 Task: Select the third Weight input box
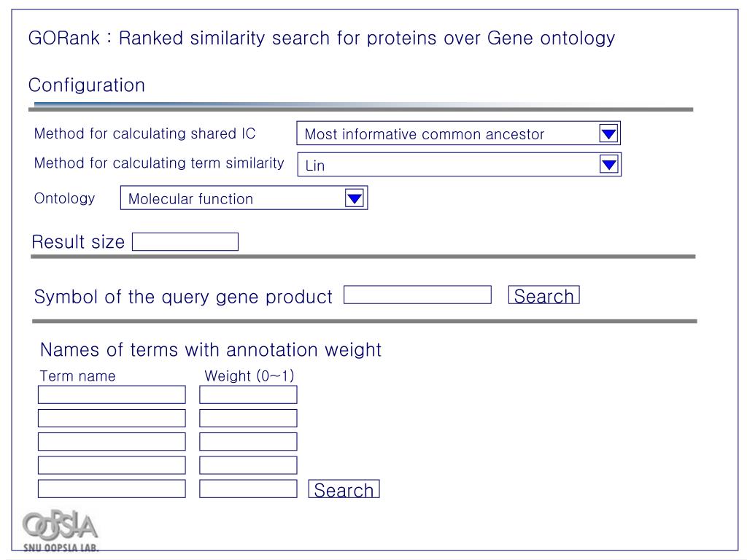click(248, 441)
